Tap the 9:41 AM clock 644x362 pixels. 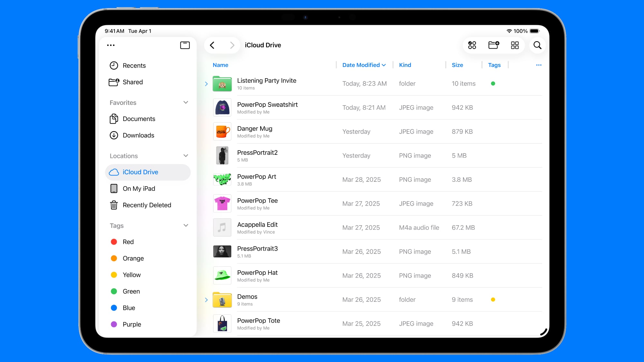(114, 31)
